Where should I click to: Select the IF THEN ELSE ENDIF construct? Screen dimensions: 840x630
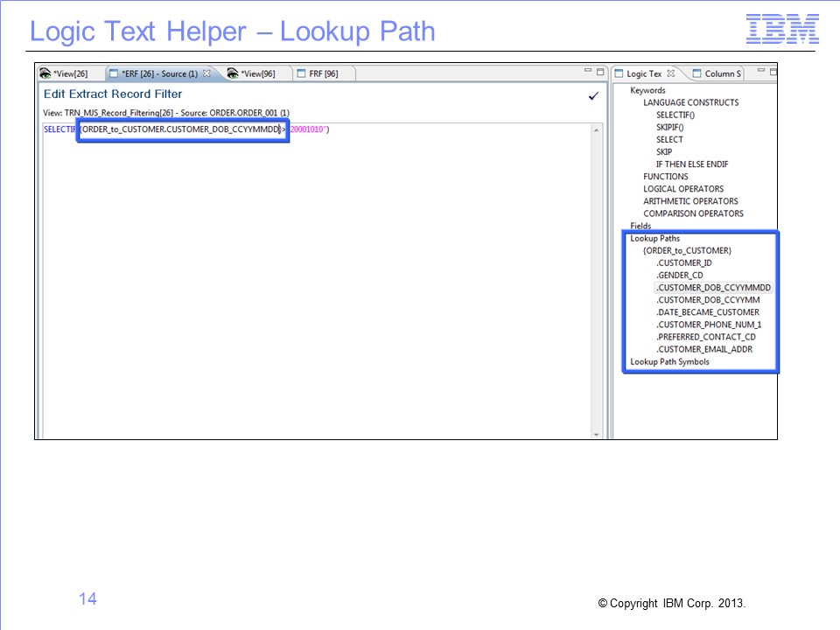[x=692, y=164]
